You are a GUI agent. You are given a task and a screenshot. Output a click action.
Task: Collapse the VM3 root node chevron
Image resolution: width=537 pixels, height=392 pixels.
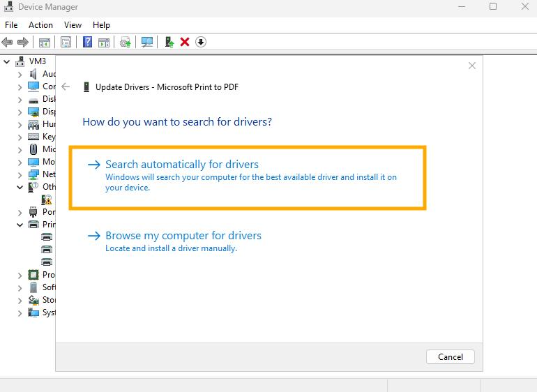(x=7, y=61)
